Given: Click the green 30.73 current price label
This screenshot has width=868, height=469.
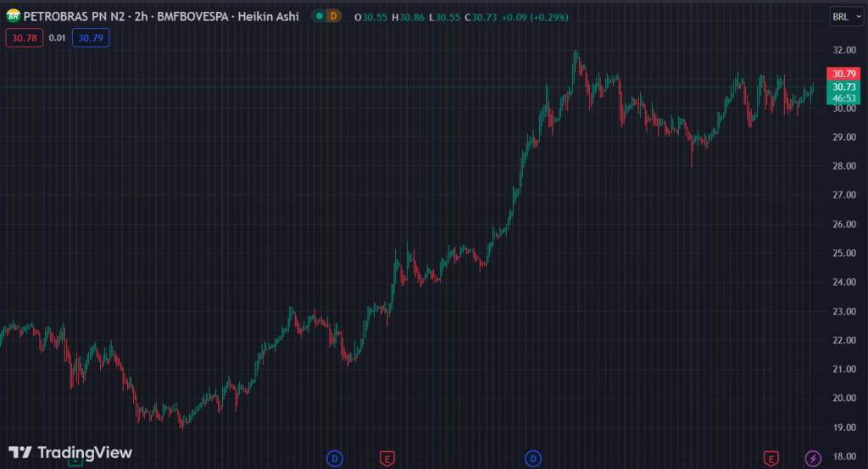Looking at the screenshot, I should [x=844, y=87].
